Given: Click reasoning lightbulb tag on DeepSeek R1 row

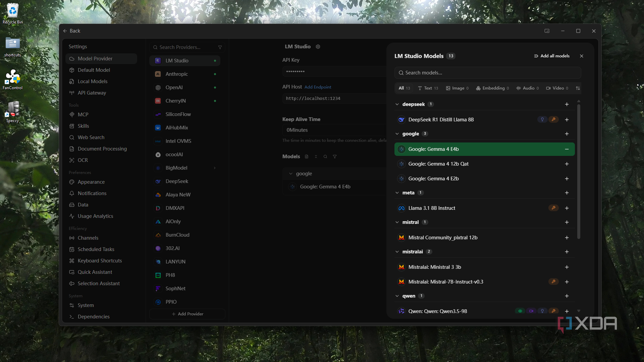Looking at the screenshot, I should (x=542, y=120).
